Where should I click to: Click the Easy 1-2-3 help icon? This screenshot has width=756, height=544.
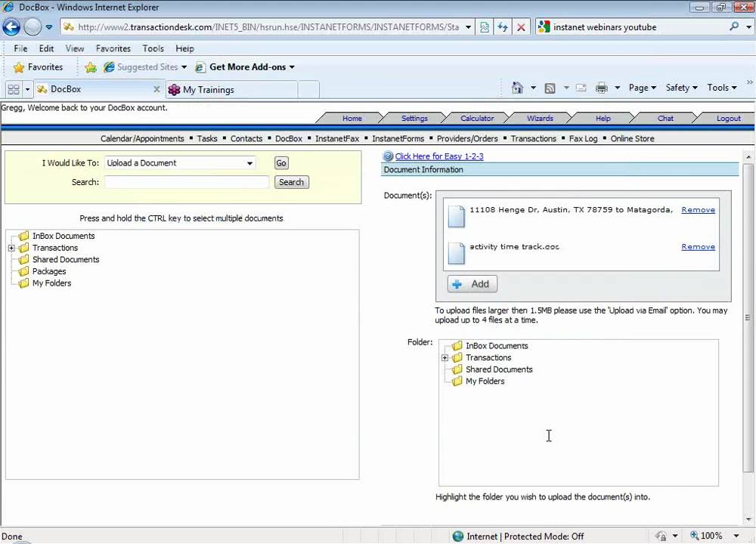pyautogui.click(x=388, y=156)
